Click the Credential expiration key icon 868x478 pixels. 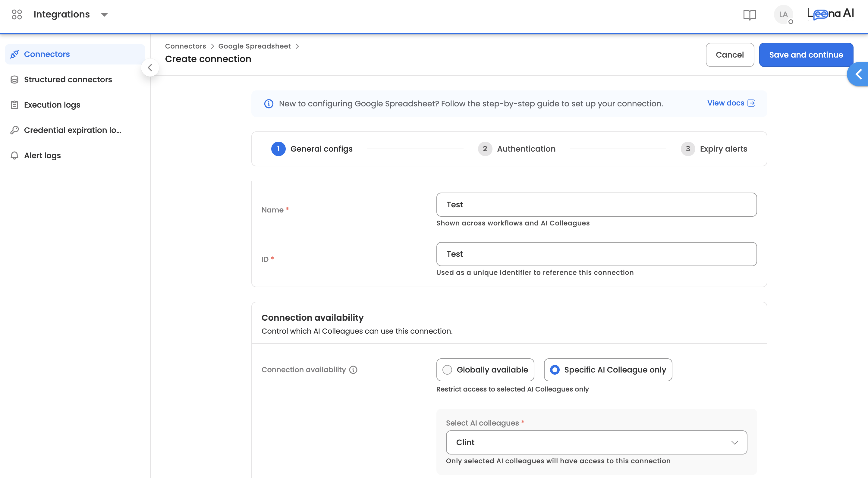14,130
